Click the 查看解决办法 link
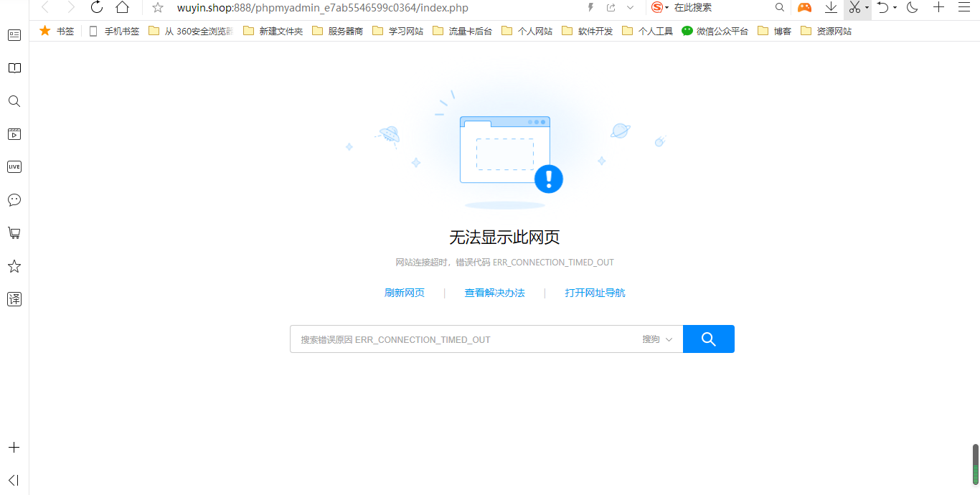The height and width of the screenshot is (495, 980). pos(495,293)
